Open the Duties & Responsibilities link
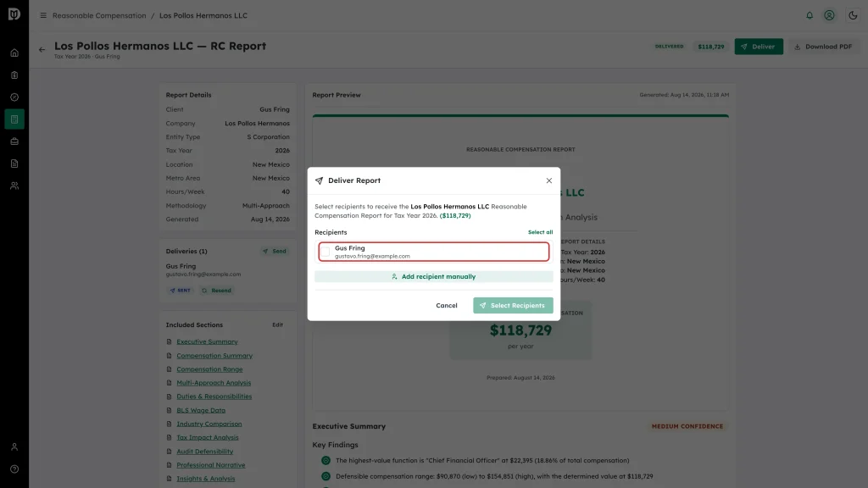 pyautogui.click(x=214, y=396)
